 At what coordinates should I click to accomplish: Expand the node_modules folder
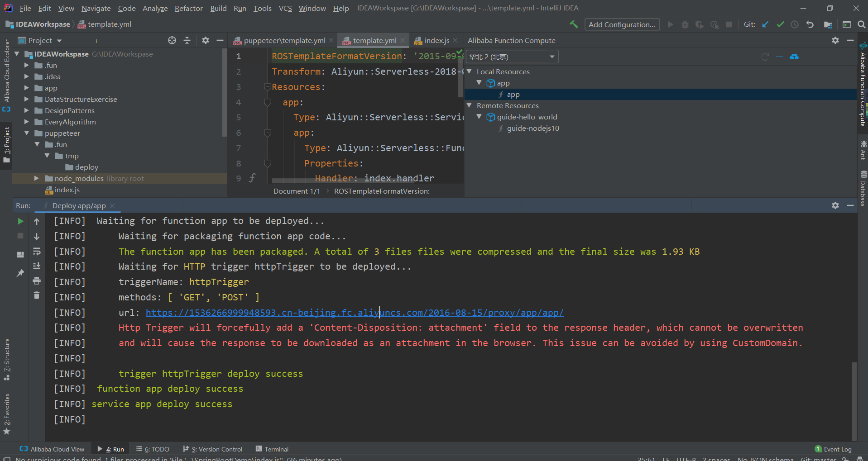point(37,178)
